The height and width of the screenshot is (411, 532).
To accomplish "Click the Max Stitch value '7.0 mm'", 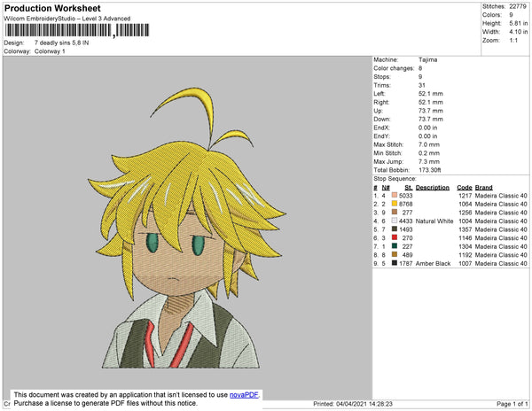I will coord(429,144).
